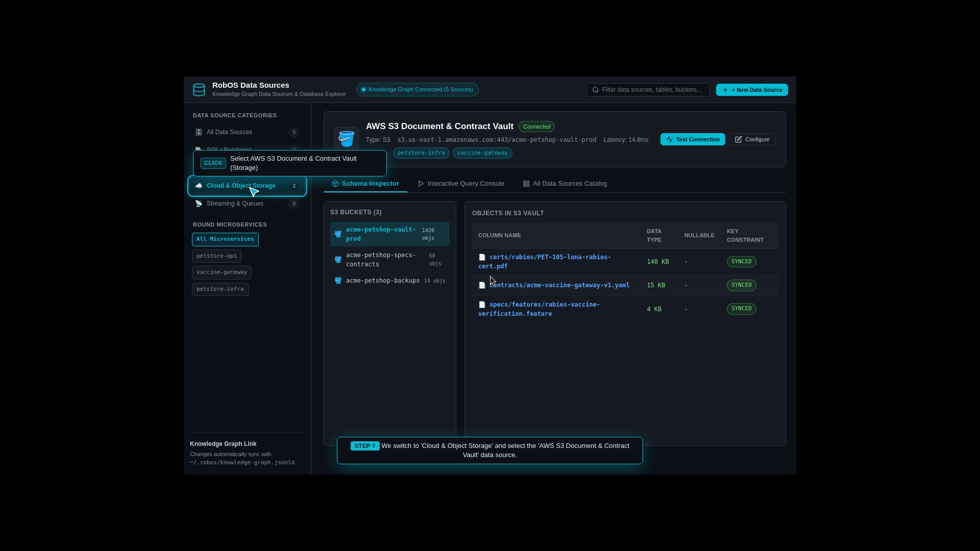The height and width of the screenshot is (551, 980).
Task: Click the RobOS database logo icon
Action: coord(199,90)
